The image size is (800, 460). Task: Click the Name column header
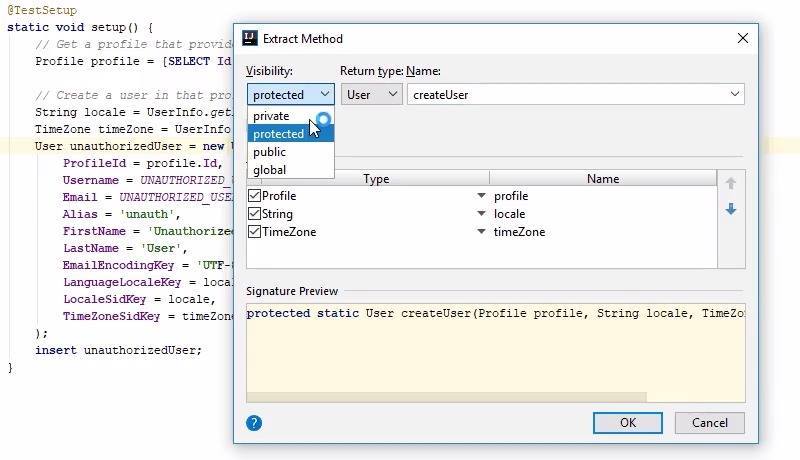tap(603, 178)
